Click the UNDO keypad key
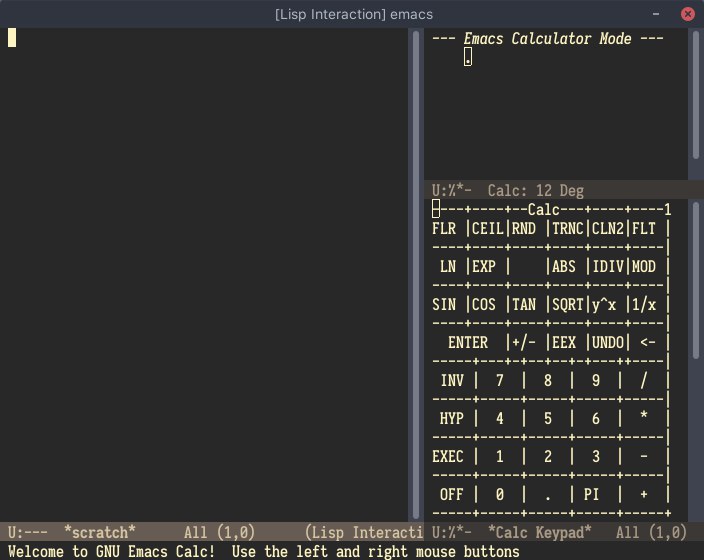This screenshot has height=560, width=704. [607, 343]
